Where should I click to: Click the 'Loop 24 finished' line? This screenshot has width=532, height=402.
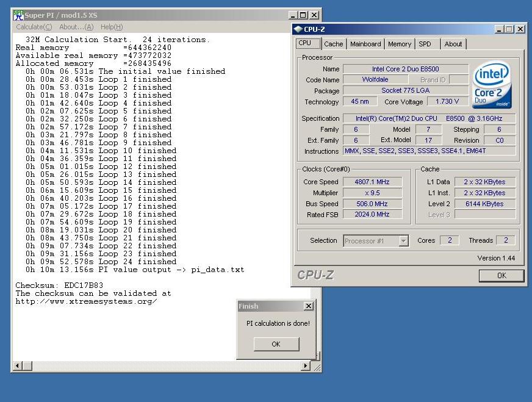tap(101, 262)
